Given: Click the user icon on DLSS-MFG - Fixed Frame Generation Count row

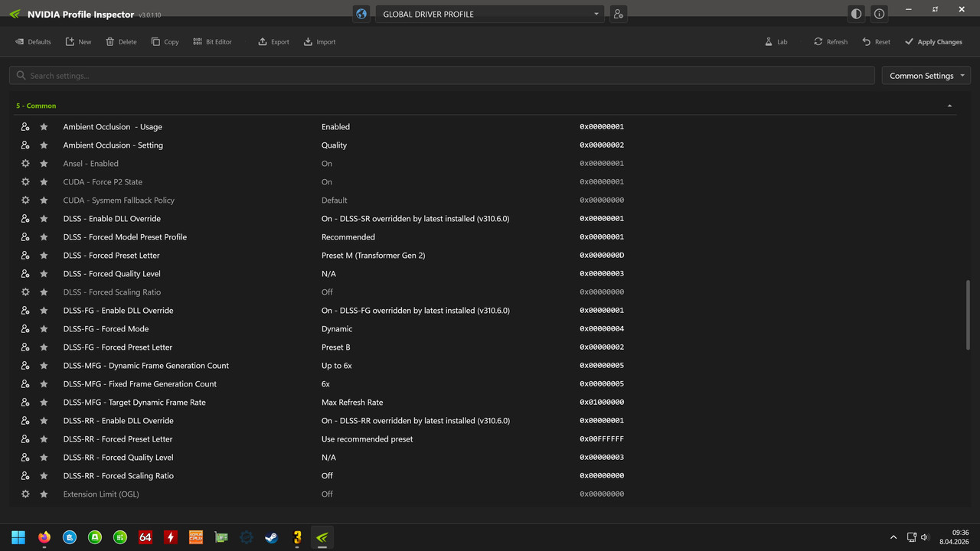Looking at the screenshot, I should (x=25, y=384).
